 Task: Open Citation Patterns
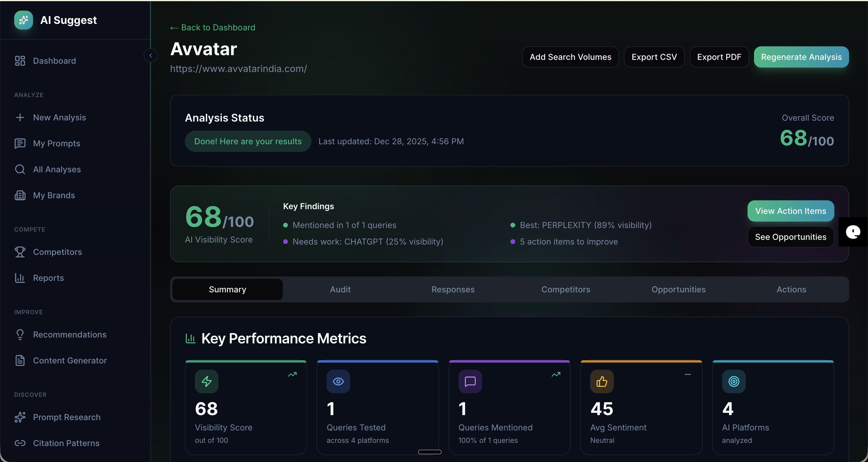66,443
